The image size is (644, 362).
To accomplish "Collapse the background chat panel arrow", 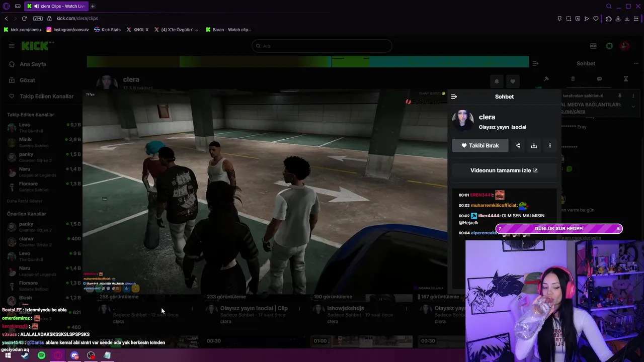I will pos(535,63).
